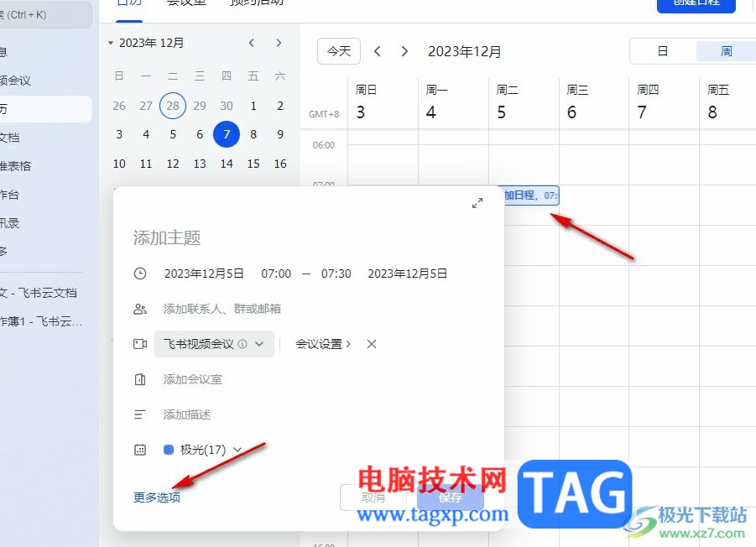This screenshot has height=547, width=756.
Task: Change start time 07:00
Action: click(x=276, y=273)
